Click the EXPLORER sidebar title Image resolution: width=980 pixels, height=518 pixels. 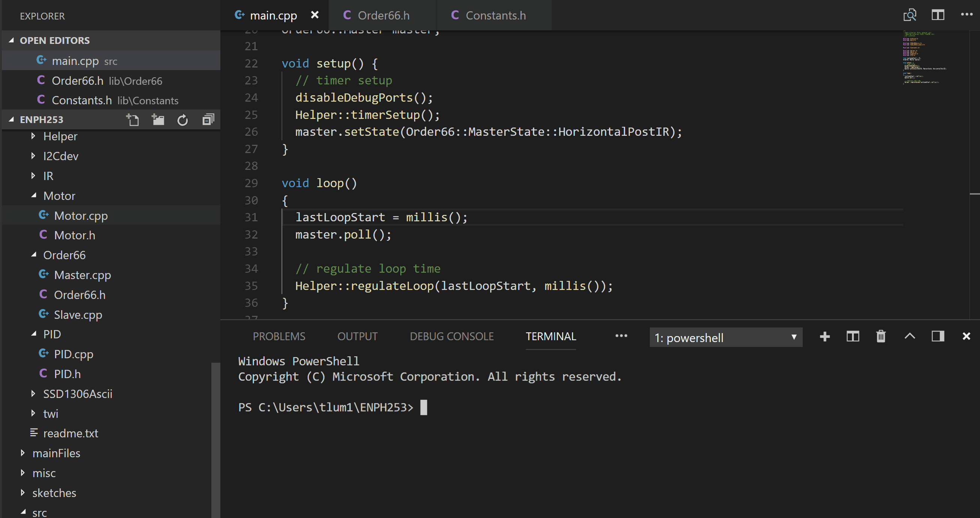pyautogui.click(x=42, y=16)
